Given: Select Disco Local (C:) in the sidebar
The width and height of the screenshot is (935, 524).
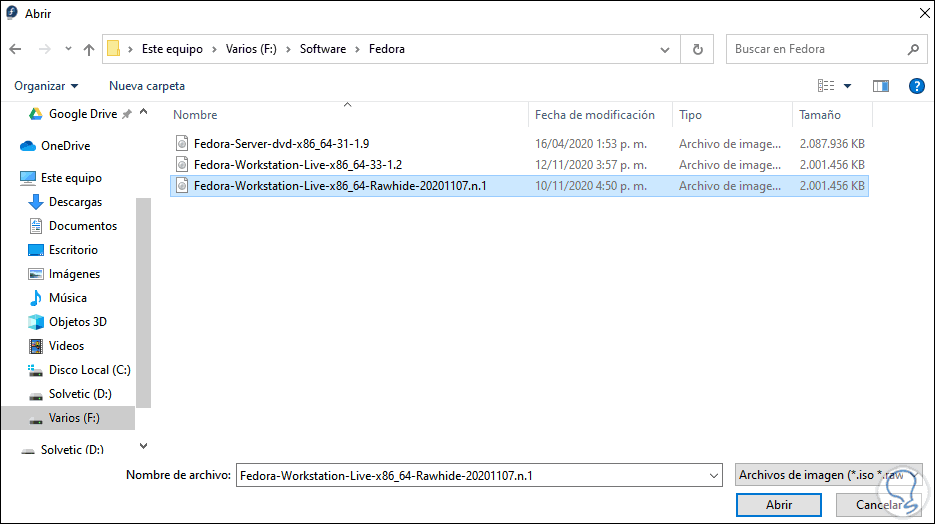Looking at the screenshot, I should 89,370.
